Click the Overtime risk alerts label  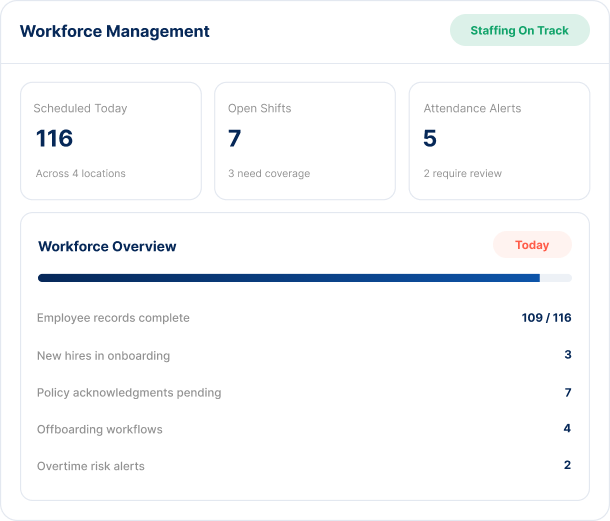[91, 466]
